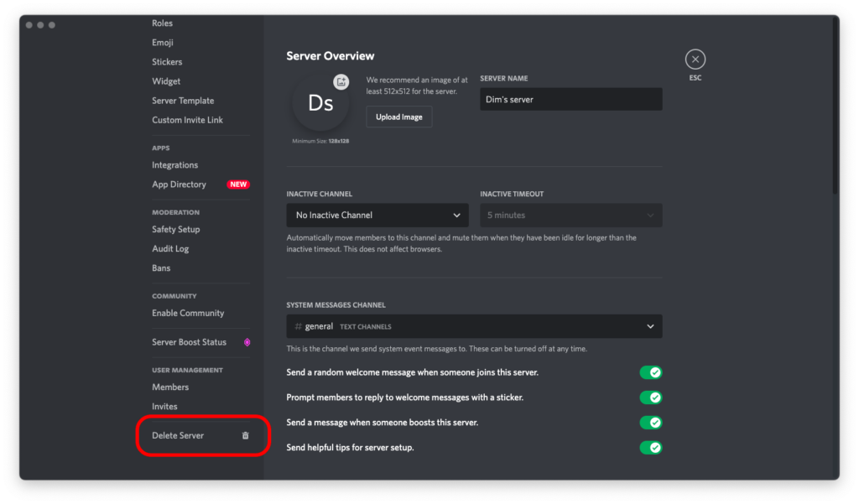Go to Stickers settings

(x=167, y=62)
